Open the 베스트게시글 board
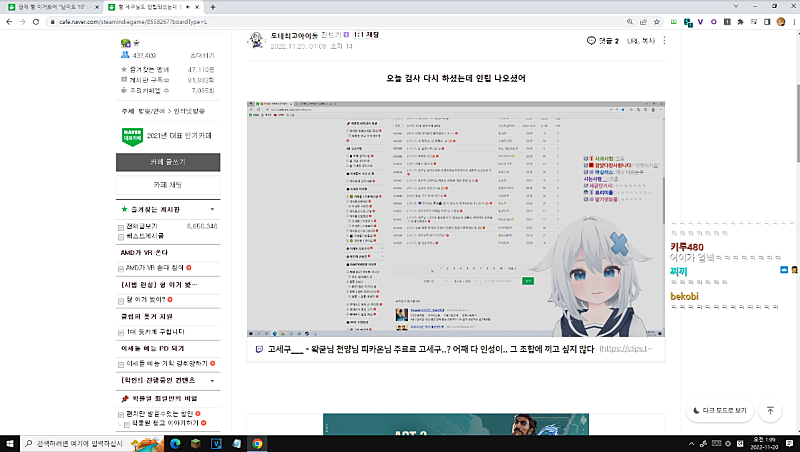This screenshot has width=800, height=452. pyautogui.click(x=145, y=236)
